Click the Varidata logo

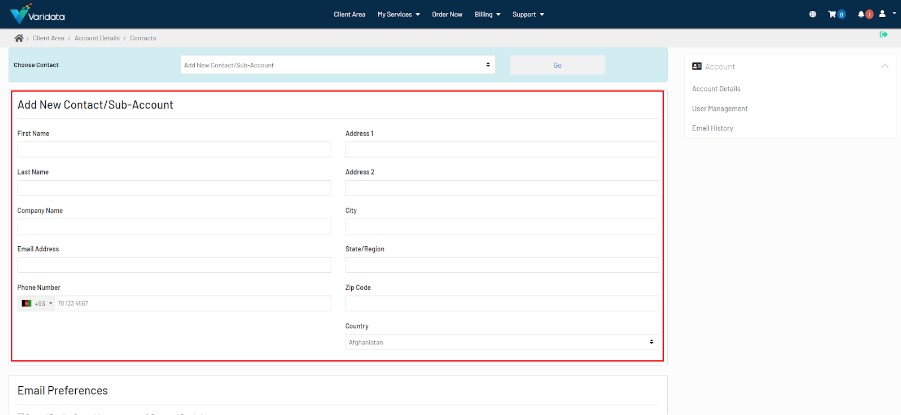point(37,14)
